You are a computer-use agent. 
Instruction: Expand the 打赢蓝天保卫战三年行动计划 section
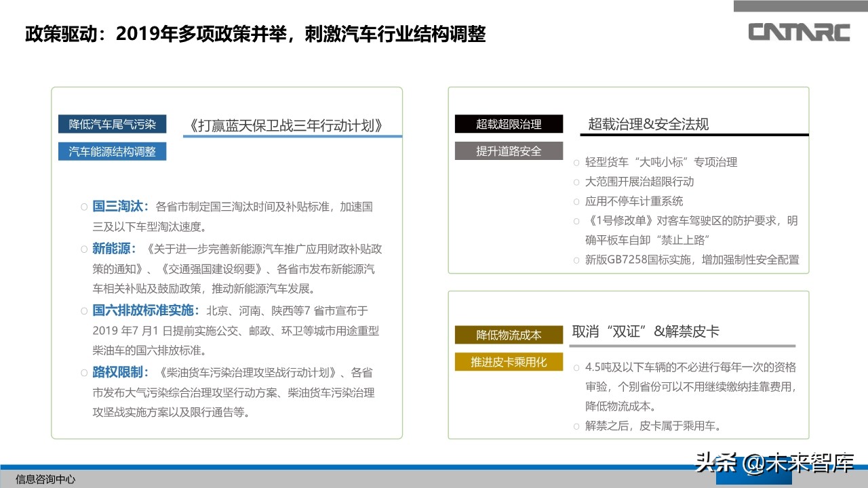coord(288,125)
